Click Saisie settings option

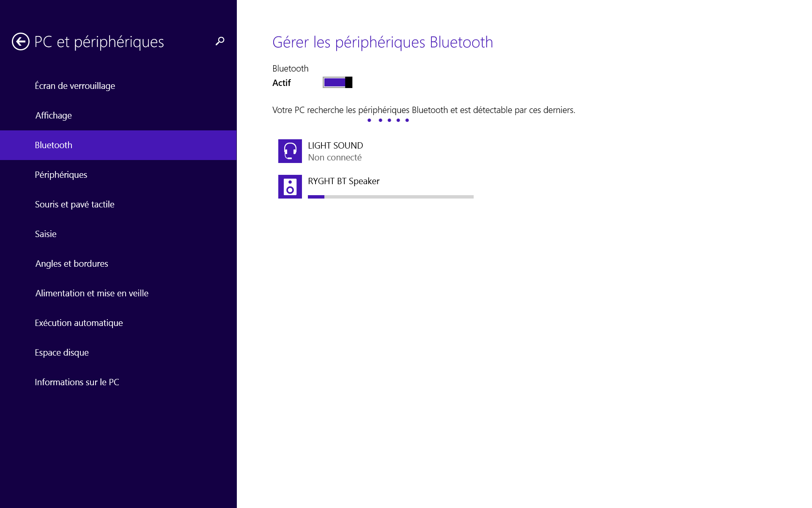point(46,234)
